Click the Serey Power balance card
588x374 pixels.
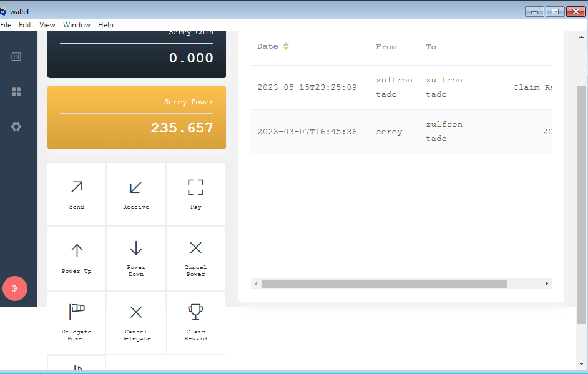(137, 117)
